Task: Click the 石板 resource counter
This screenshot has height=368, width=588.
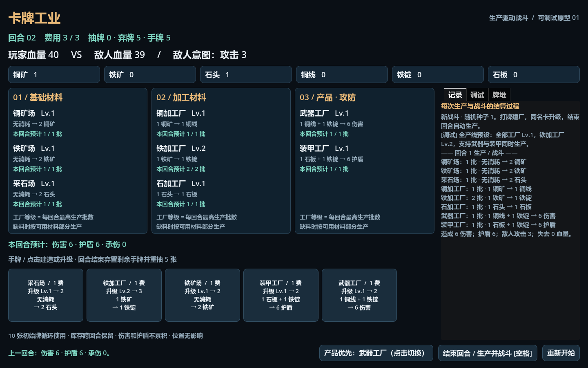Action: (x=534, y=74)
